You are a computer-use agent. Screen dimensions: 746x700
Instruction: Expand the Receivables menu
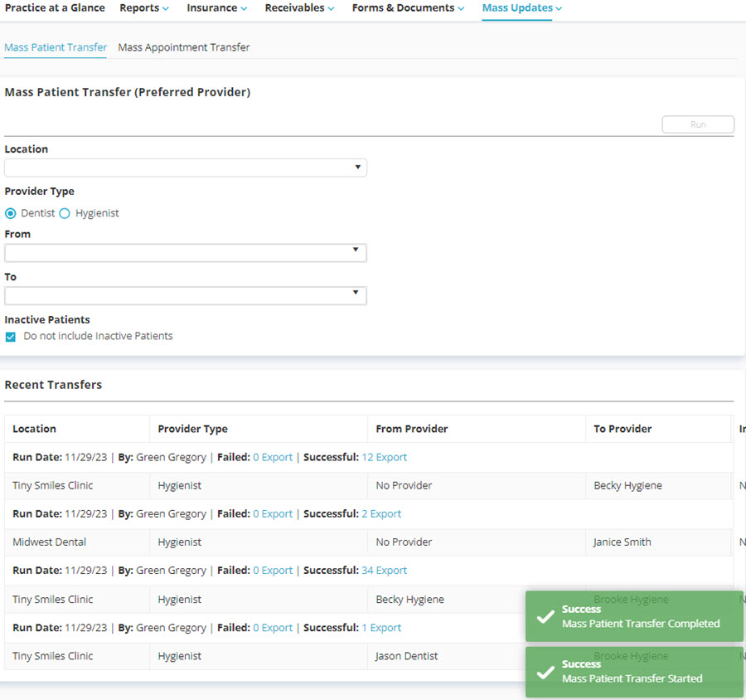coord(300,8)
